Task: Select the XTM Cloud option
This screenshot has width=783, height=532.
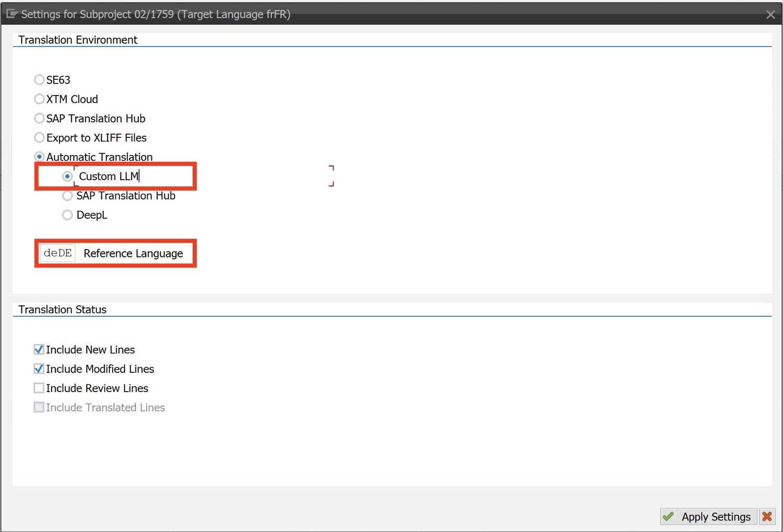Action: [39, 99]
